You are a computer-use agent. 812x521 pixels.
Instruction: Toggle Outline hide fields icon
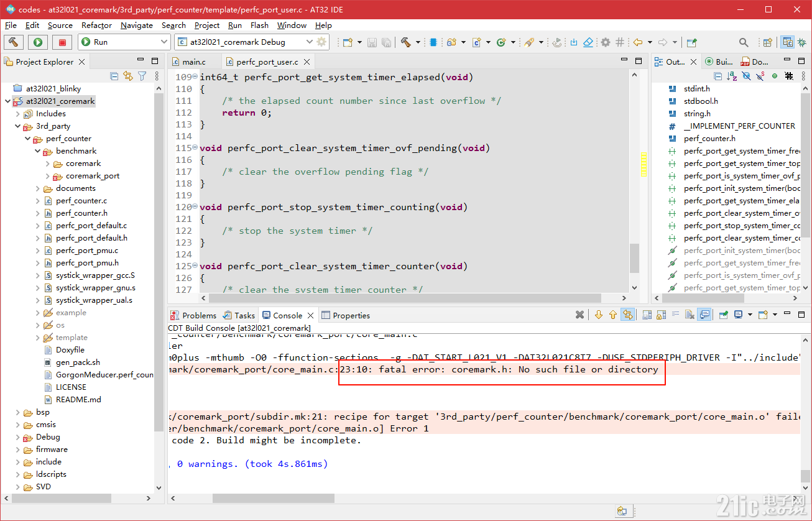coord(746,76)
